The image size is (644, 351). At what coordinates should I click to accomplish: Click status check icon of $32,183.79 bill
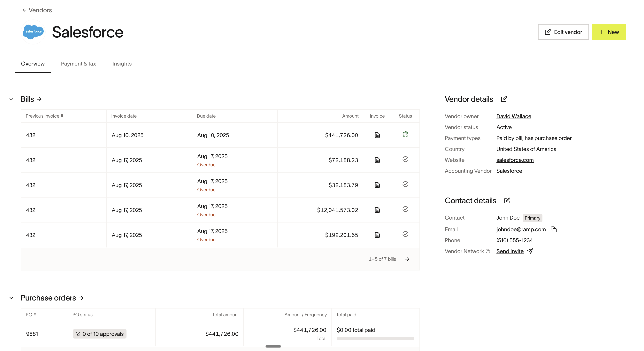tap(405, 184)
